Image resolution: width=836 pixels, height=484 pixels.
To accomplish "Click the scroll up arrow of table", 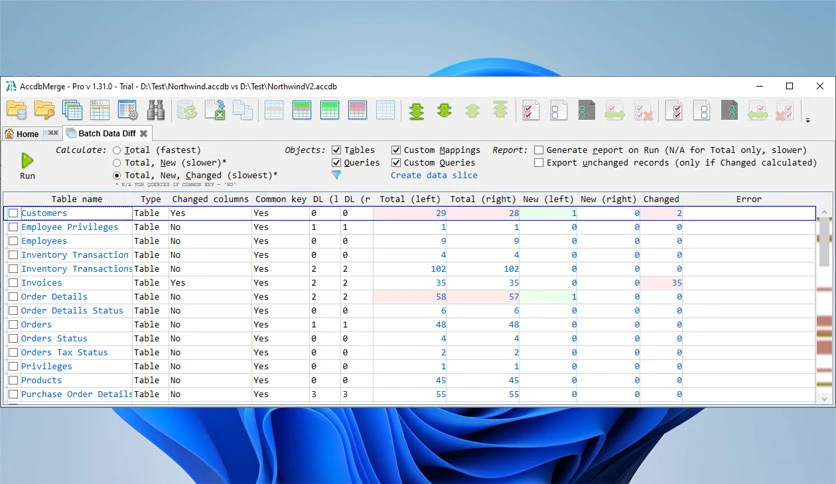I will pyautogui.click(x=824, y=212).
